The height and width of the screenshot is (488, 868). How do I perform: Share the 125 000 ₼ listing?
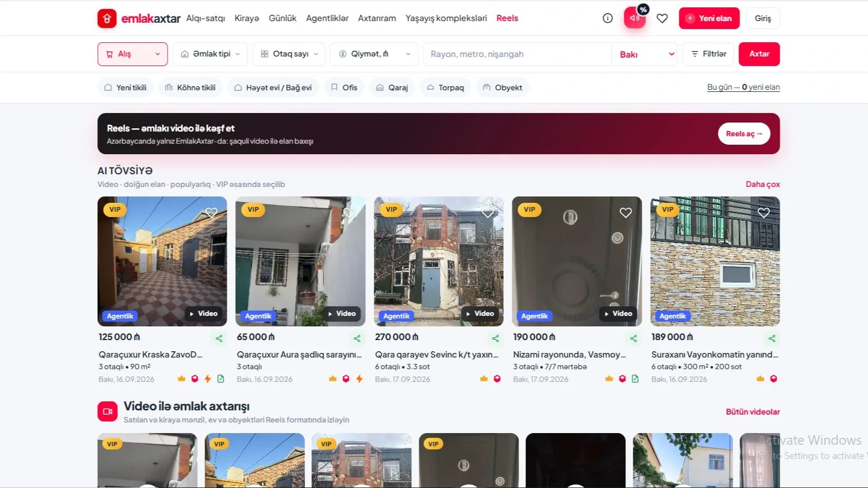click(219, 339)
